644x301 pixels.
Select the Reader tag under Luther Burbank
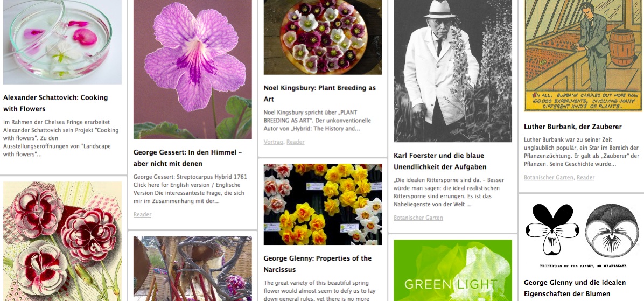(x=585, y=177)
